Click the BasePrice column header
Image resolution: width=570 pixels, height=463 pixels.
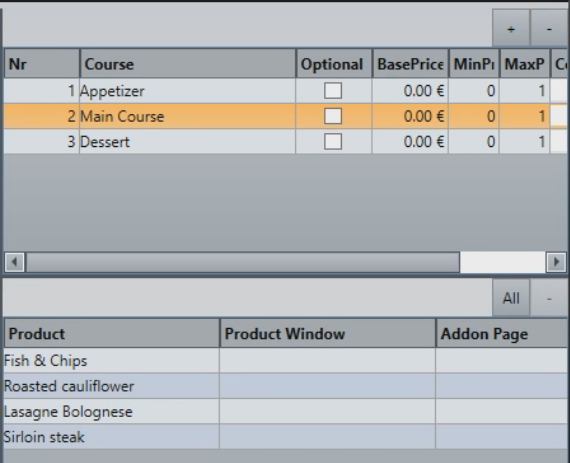pyautogui.click(x=410, y=64)
